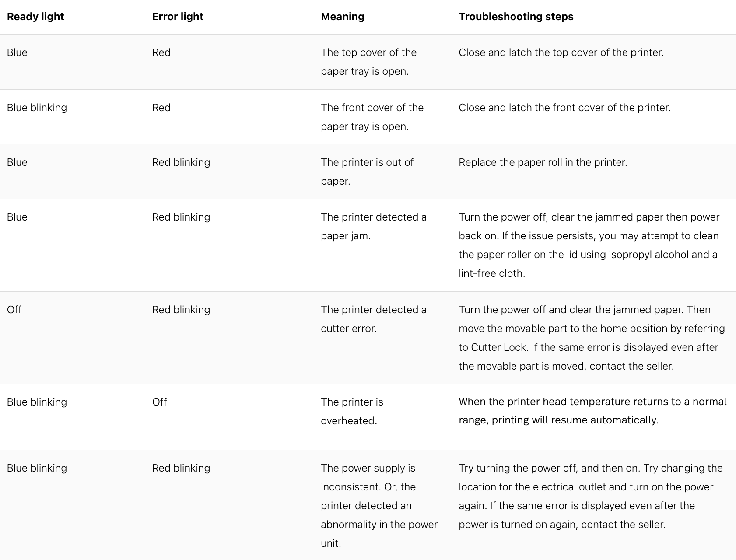Click "Close and latch the top cover" step
The width and height of the screenshot is (736, 560).
coord(561,52)
